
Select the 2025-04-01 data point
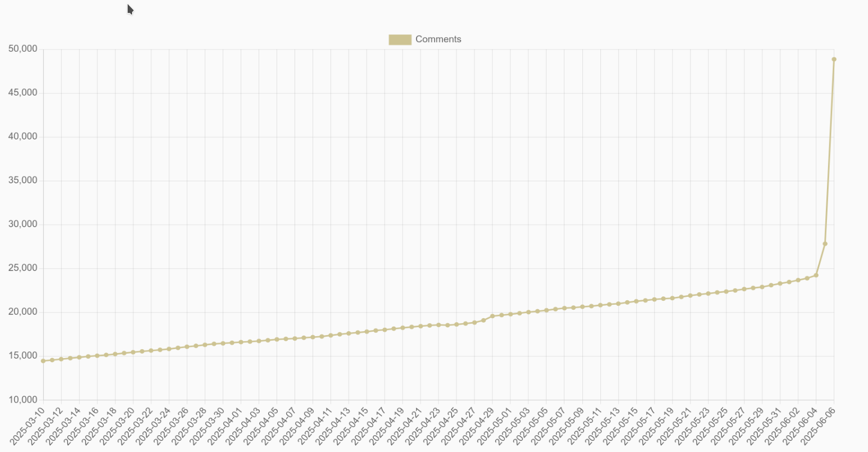(x=241, y=342)
